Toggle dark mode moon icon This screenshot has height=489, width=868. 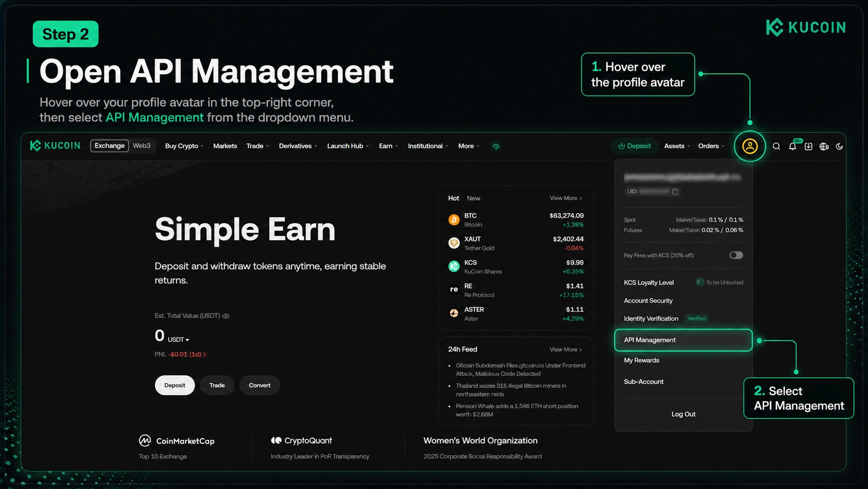tap(839, 147)
